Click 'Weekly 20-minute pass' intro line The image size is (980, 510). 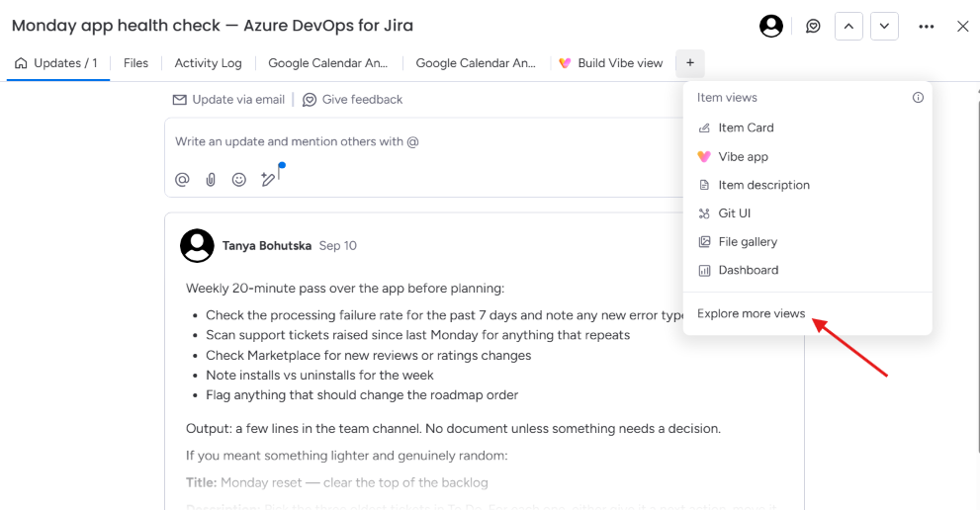coord(344,289)
